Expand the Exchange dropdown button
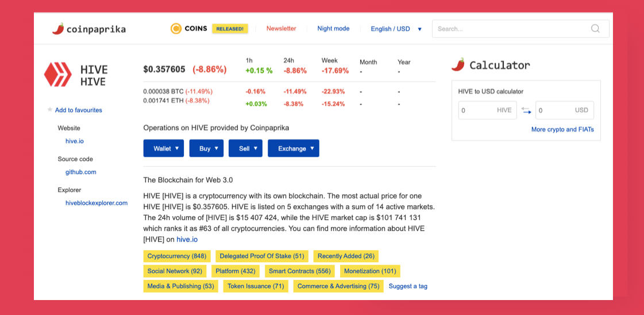Viewport: 644px width, 315px height. tap(293, 148)
